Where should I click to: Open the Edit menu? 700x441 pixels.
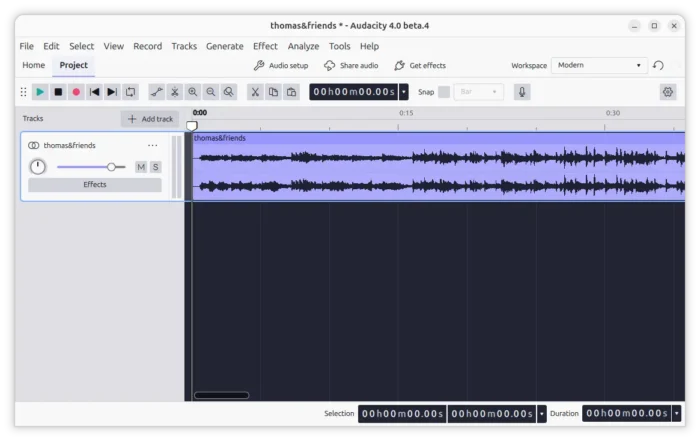pos(51,46)
